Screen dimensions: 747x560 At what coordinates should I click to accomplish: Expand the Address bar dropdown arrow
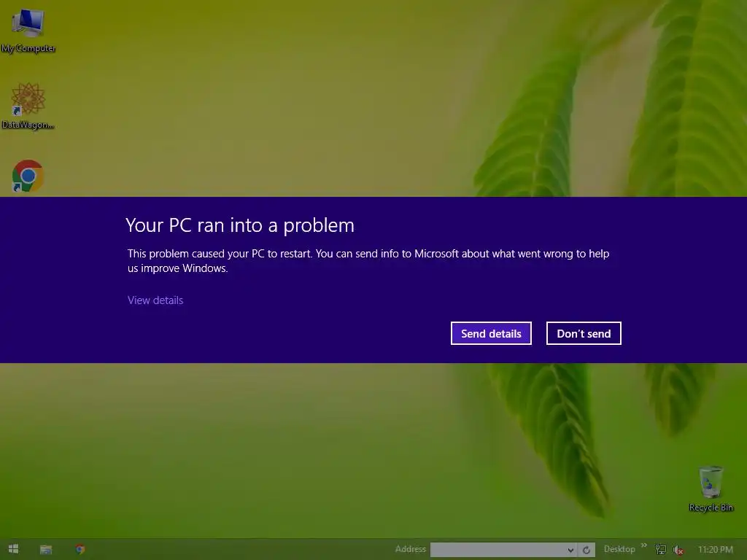pyautogui.click(x=570, y=550)
